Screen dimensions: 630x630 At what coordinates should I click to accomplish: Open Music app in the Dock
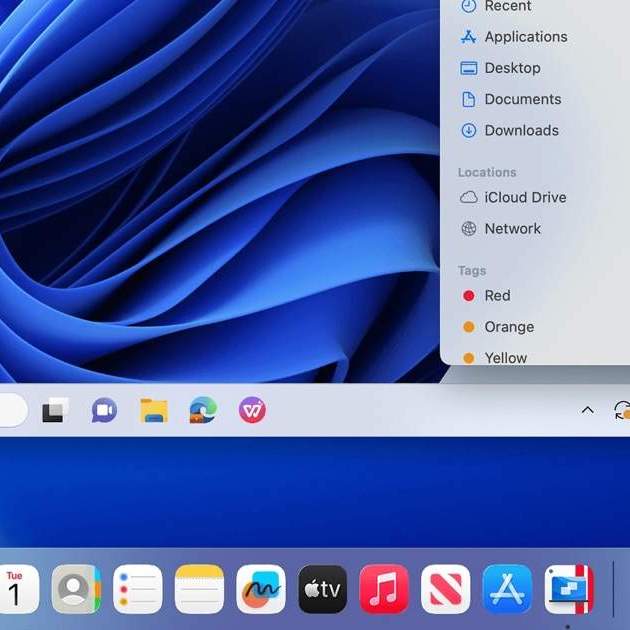coord(384,589)
